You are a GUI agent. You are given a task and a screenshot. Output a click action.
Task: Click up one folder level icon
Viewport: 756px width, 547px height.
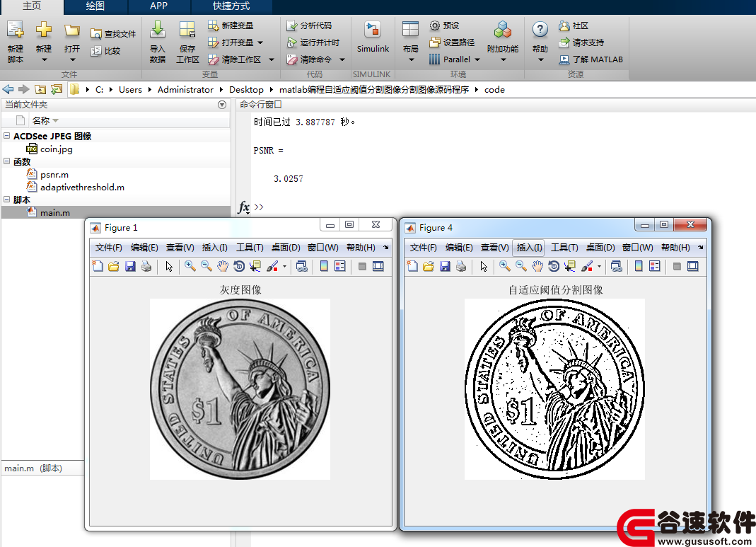click(x=40, y=89)
